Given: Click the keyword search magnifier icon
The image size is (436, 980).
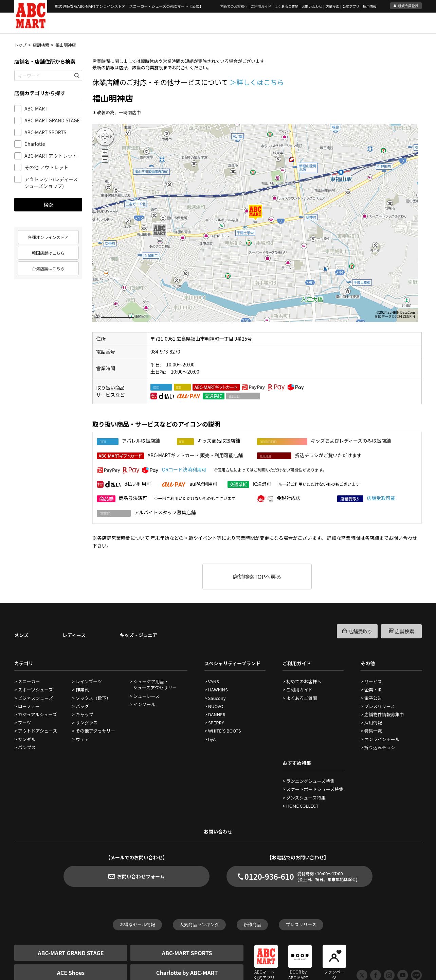Looking at the screenshot, I should 77,75.
